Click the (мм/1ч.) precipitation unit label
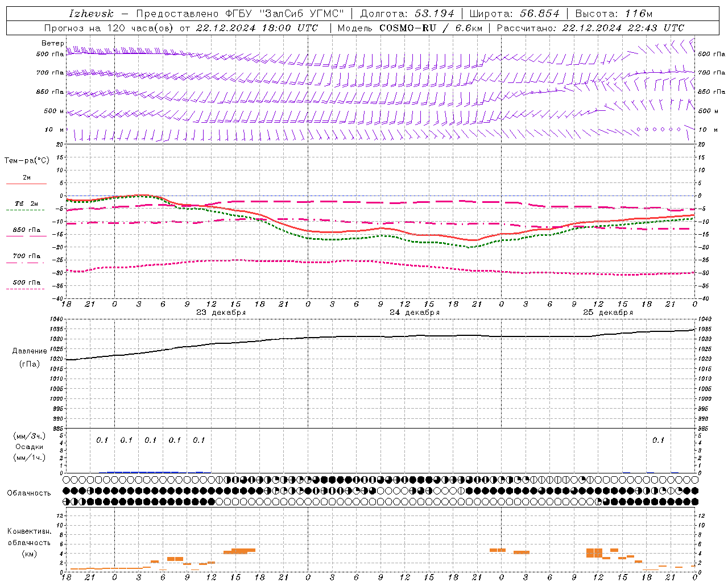The width and height of the screenshot is (728, 582). [x=29, y=458]
